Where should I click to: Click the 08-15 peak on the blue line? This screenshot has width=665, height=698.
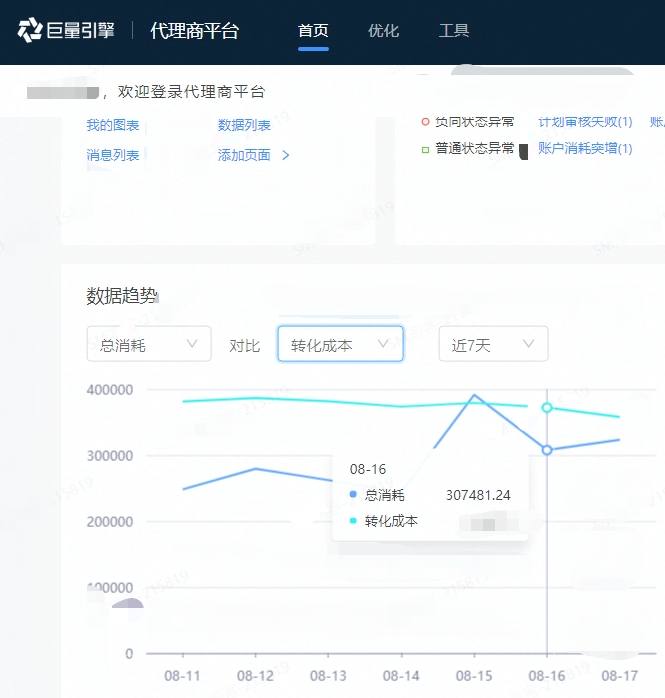474,395
